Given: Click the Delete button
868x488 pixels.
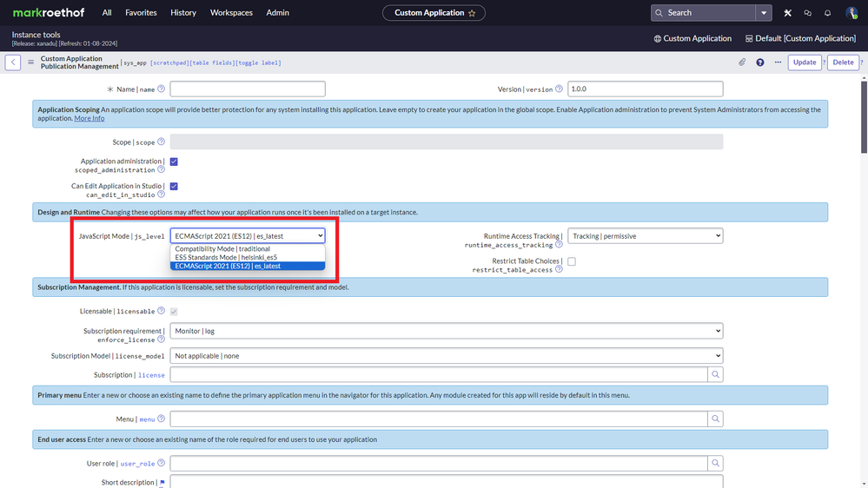Looking at the screenshot, I should [843, 63].
